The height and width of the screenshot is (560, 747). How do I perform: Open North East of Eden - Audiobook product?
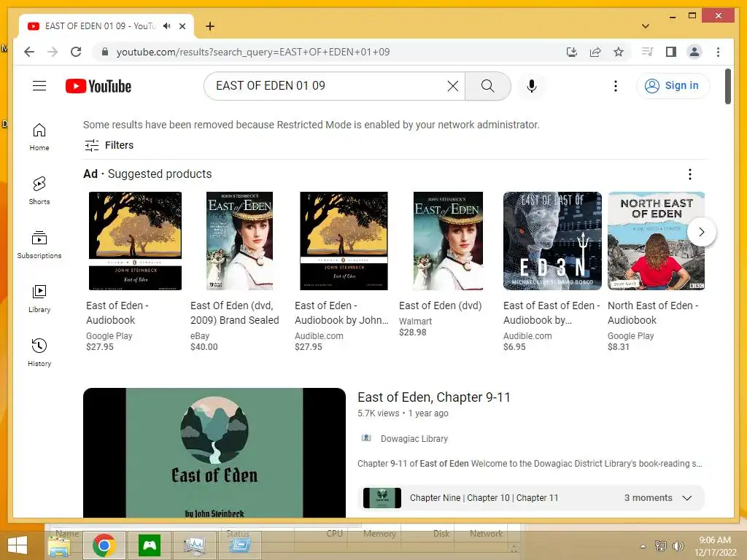click(653, 313)
